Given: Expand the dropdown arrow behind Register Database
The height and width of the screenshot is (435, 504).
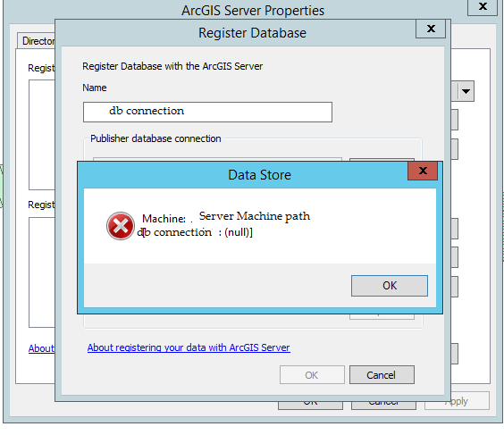Looking at the screenshot, I should pyautogui.click(x=466, y=91).
